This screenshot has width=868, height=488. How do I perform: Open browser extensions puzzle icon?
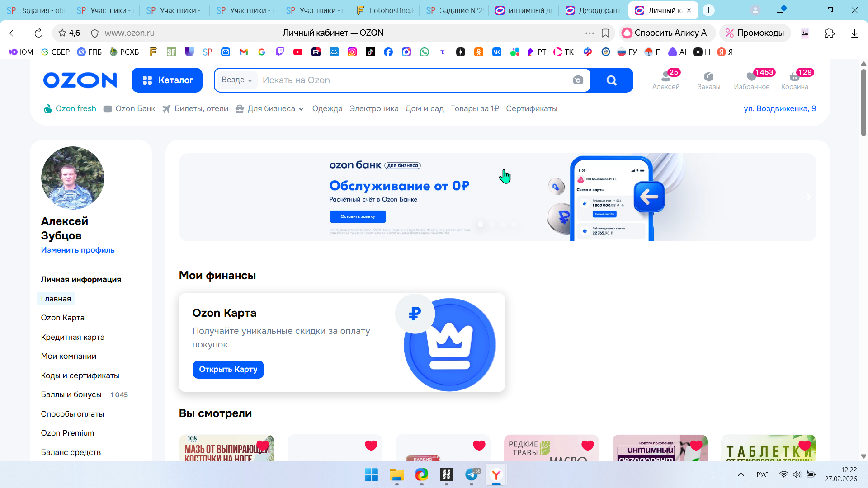[829, 33]
